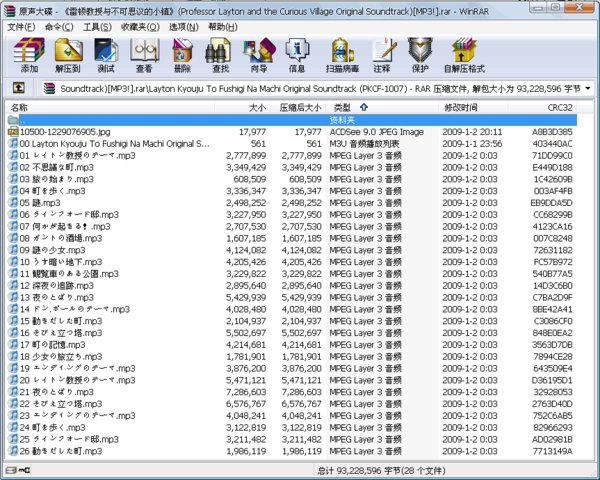
Task: Open the Commands (命令) menu
Action: click(x=59, y=27)
